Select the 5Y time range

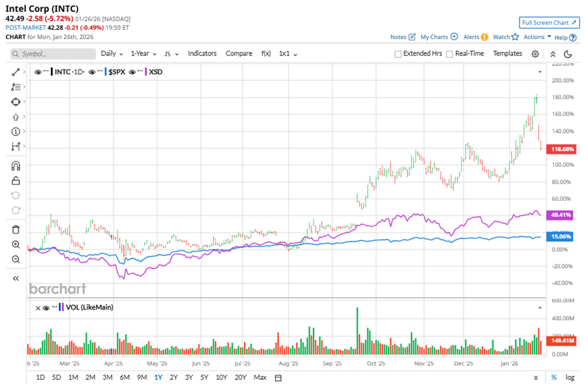pyautogui.click(x=204, y=377)
